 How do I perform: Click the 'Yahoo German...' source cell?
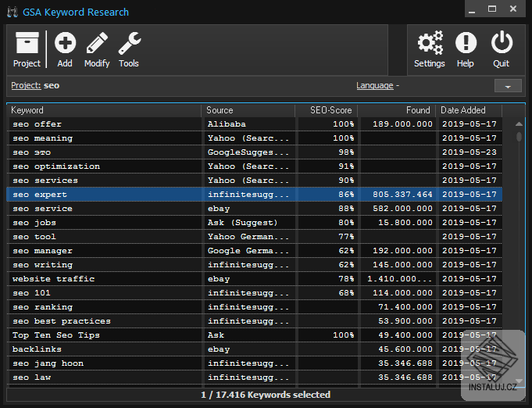[x=248, y=237]
